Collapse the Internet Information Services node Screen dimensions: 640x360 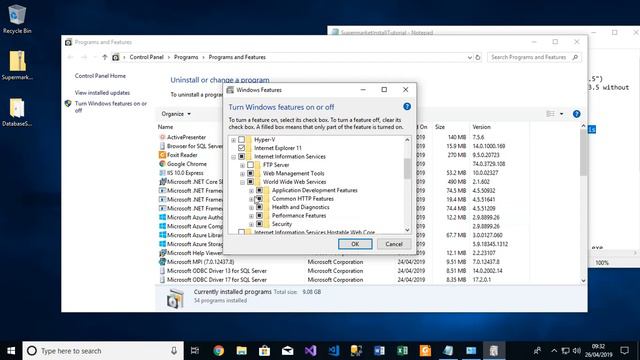[233, 157]
